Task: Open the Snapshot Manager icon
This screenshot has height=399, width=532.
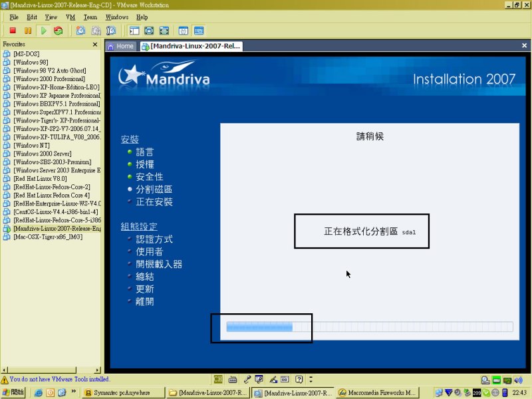Action: click(x=111, y=31)
